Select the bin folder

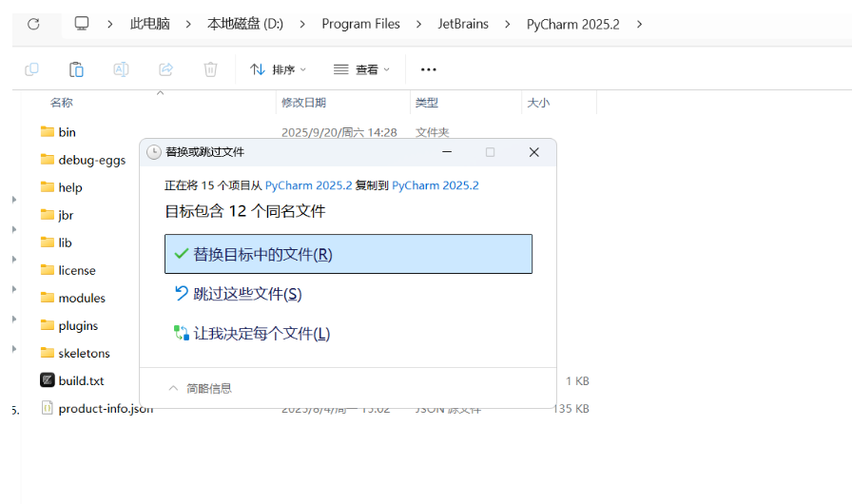(x=58, y=132)
